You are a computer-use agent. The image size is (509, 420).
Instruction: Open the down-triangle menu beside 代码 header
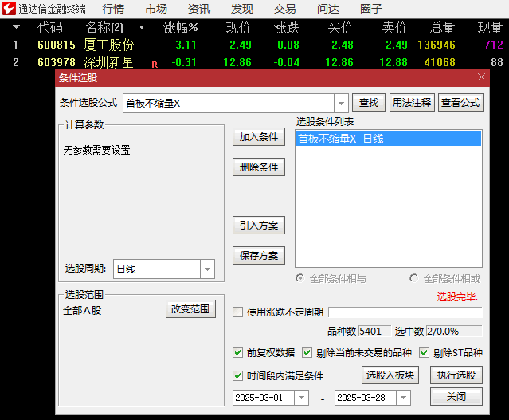pos(16,27)
